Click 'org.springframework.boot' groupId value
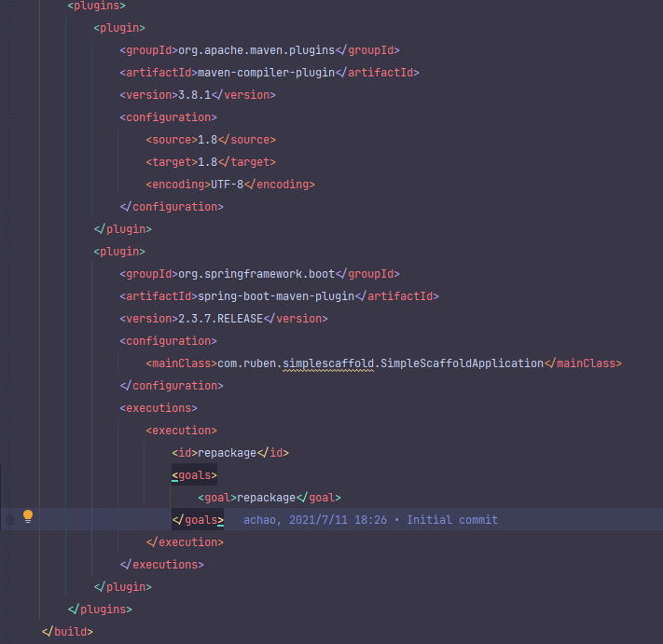663x644 pixels. [x=256, y=274]
